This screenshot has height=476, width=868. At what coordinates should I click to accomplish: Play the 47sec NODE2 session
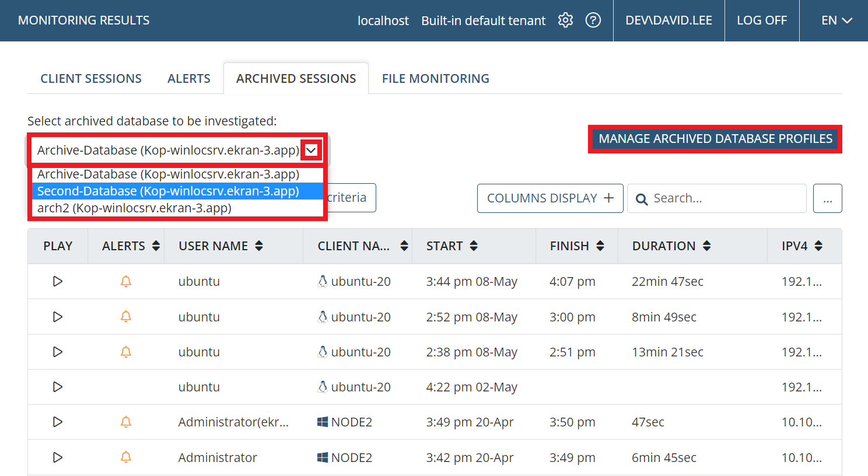[58, 422]
